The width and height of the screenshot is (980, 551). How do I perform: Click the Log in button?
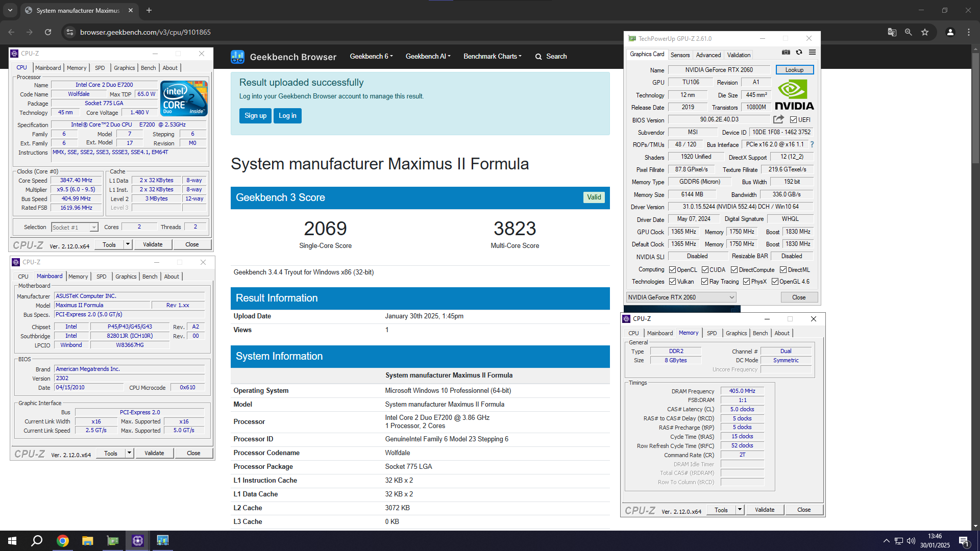tap(287, 116)
